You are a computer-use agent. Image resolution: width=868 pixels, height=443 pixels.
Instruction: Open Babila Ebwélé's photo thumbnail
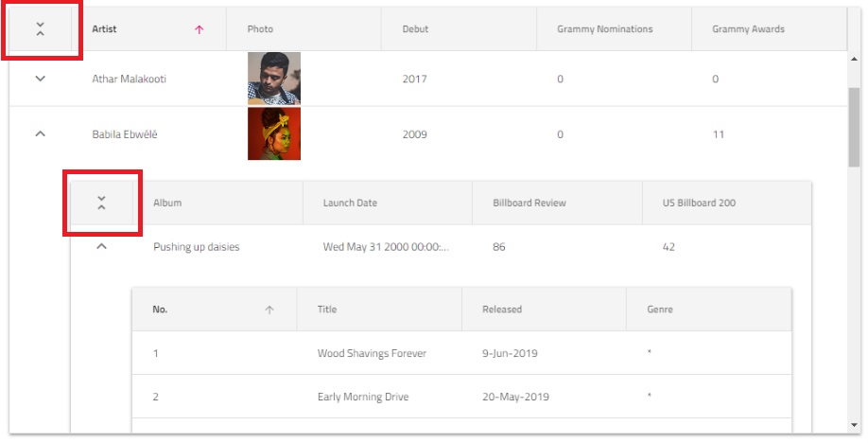click(274, 133)
